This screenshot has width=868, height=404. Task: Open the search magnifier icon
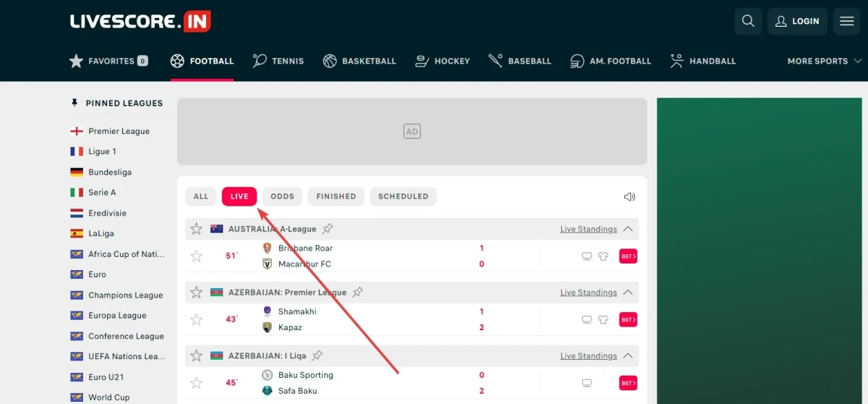click(x=748, y=21)
